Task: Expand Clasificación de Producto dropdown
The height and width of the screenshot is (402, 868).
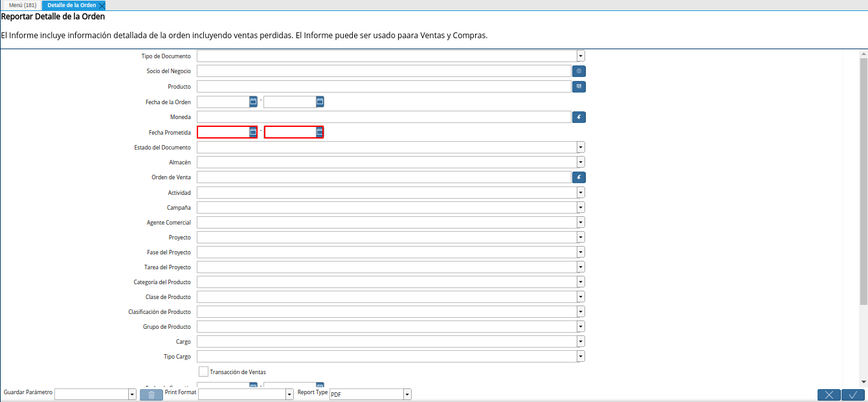Action: coord(581,311)
